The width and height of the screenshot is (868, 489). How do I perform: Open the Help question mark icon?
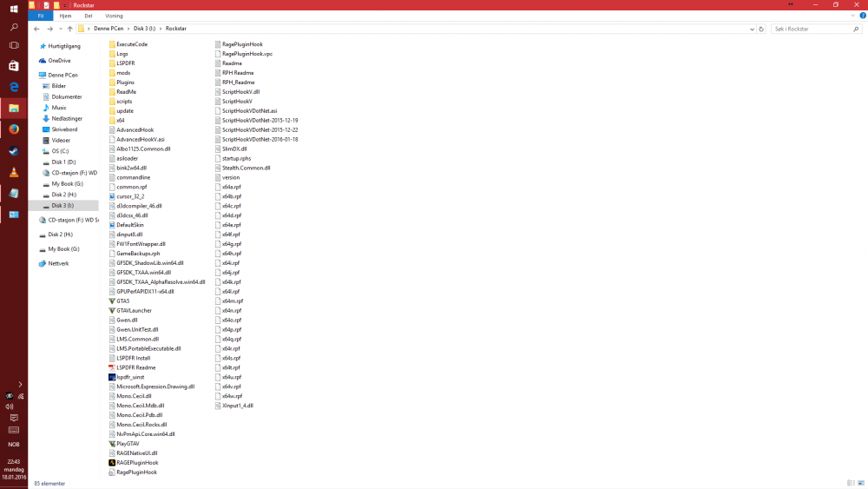863,16
